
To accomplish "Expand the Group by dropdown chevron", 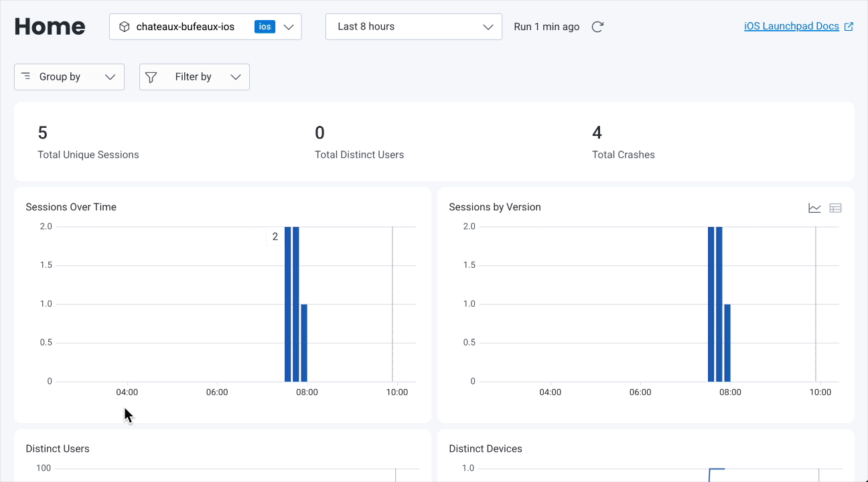I will 111,77.
